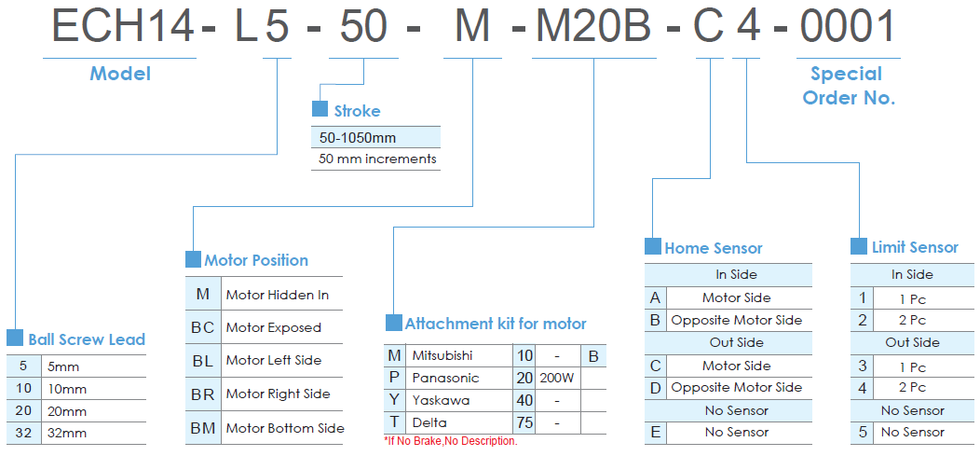Select the blue "Model" label

[120, 74]
